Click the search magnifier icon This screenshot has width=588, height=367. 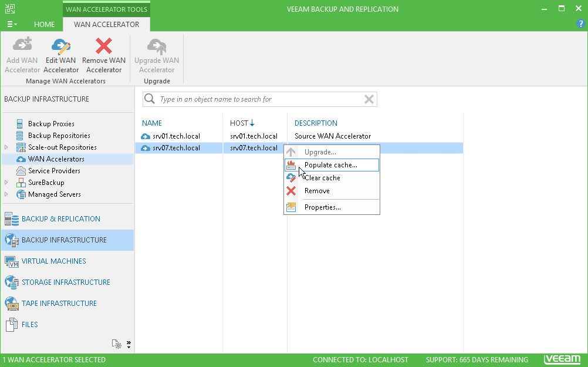150,99
